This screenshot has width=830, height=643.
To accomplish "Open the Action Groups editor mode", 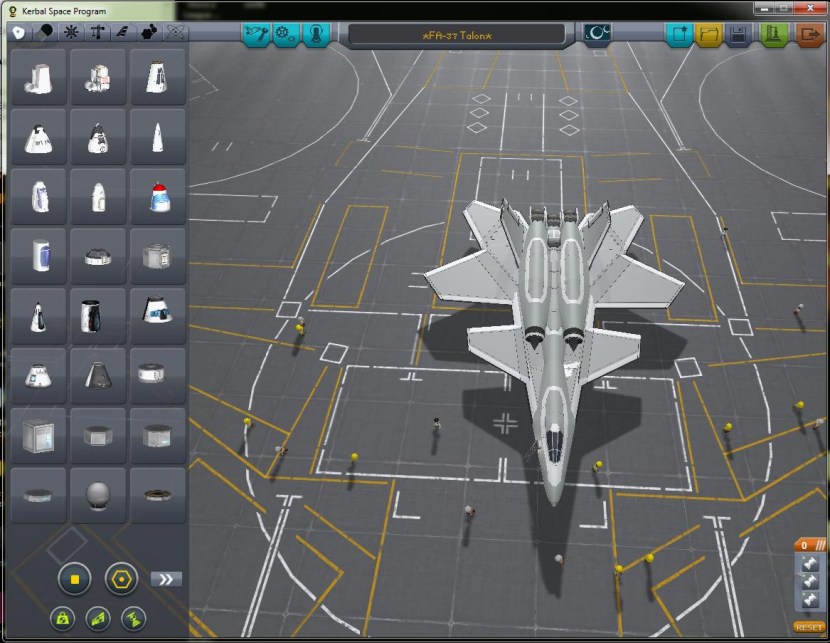I will tap(286, 34).
